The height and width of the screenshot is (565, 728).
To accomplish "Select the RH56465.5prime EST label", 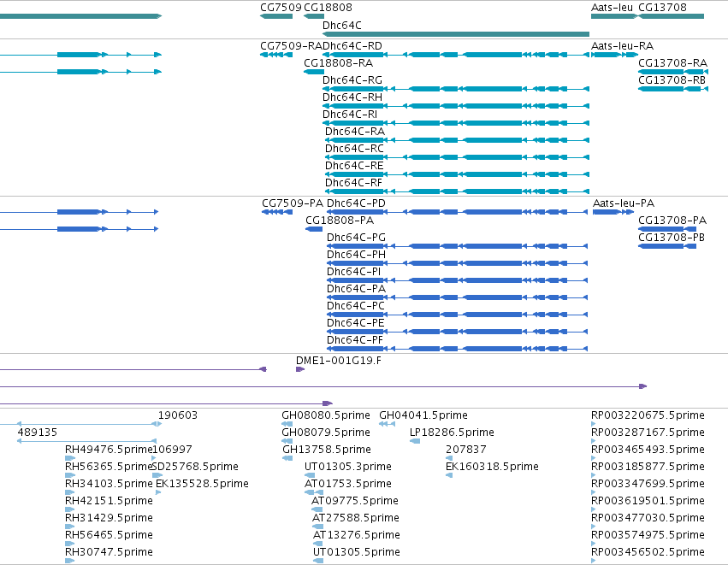I will coord(109,535).
